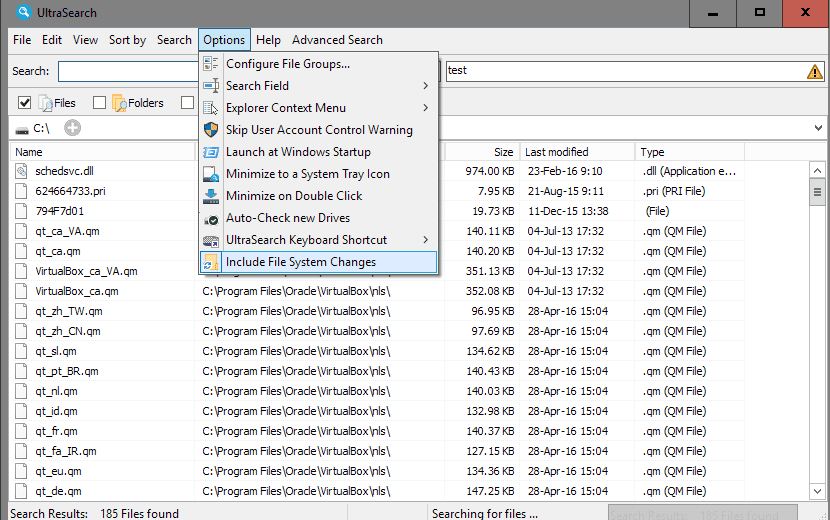
Task: Click the qt_fr.qm file icon
Action: coord(21,431)
